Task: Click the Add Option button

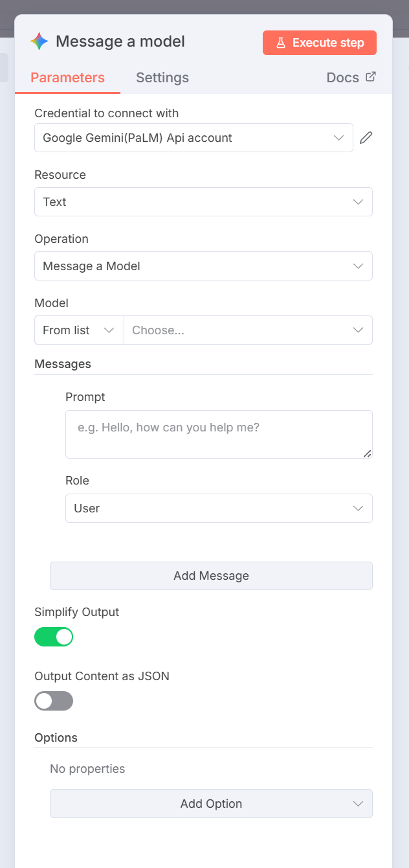Action: [211, 803]
